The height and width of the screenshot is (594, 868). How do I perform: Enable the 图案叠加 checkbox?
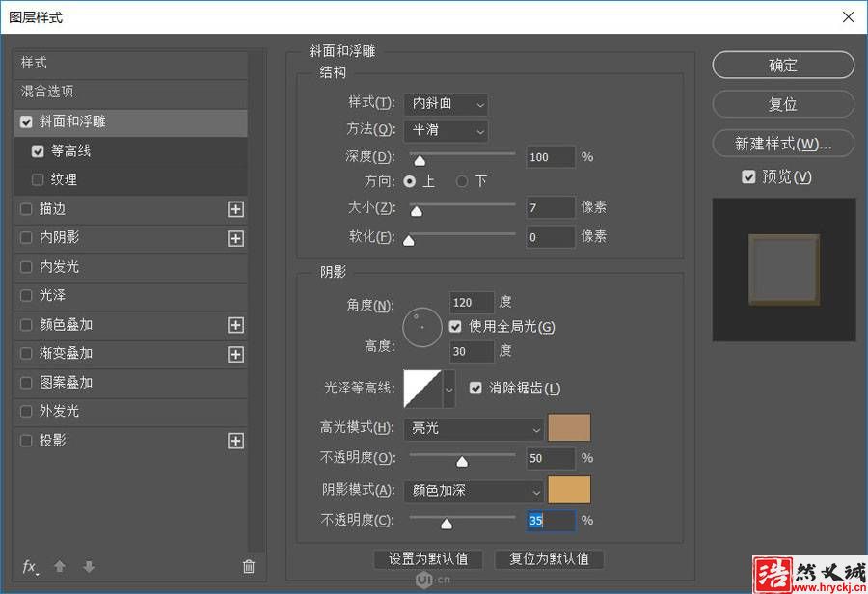point(26,383)
